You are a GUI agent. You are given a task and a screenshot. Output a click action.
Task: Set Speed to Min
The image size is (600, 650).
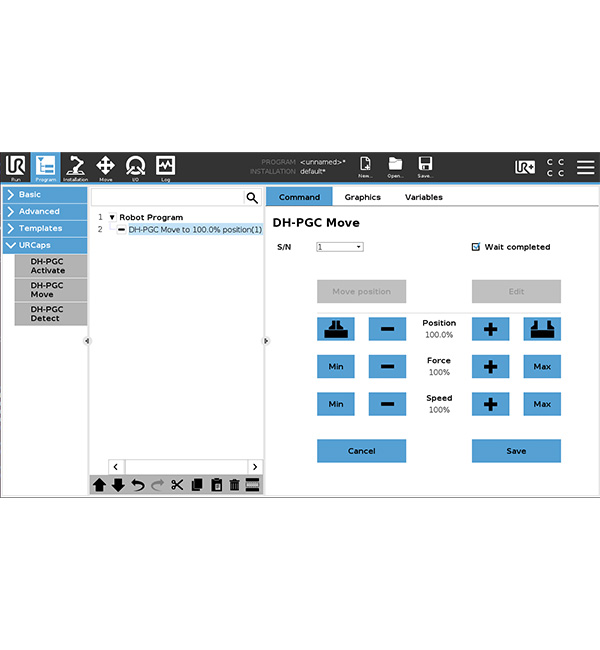click(x=336, y=404)
